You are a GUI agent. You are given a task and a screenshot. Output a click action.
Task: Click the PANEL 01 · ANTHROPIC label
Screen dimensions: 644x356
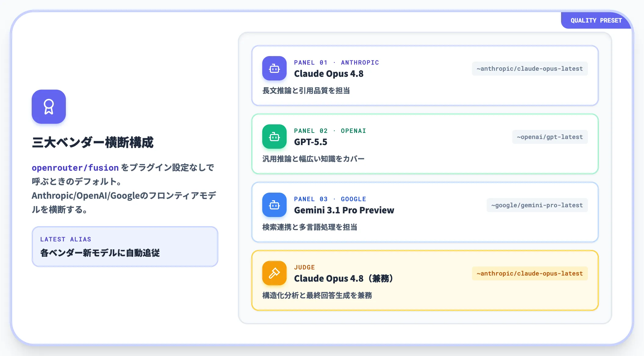pos(336,62)
